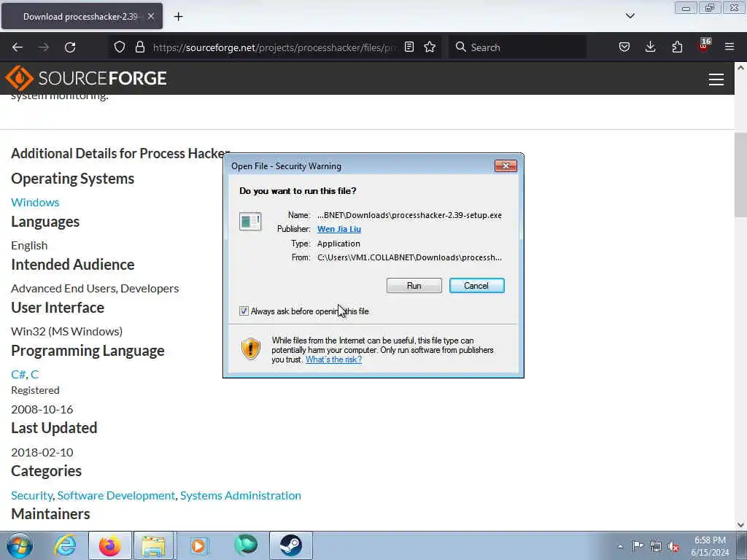
Task: Open the C# programming language link
Action: point(18,374)
